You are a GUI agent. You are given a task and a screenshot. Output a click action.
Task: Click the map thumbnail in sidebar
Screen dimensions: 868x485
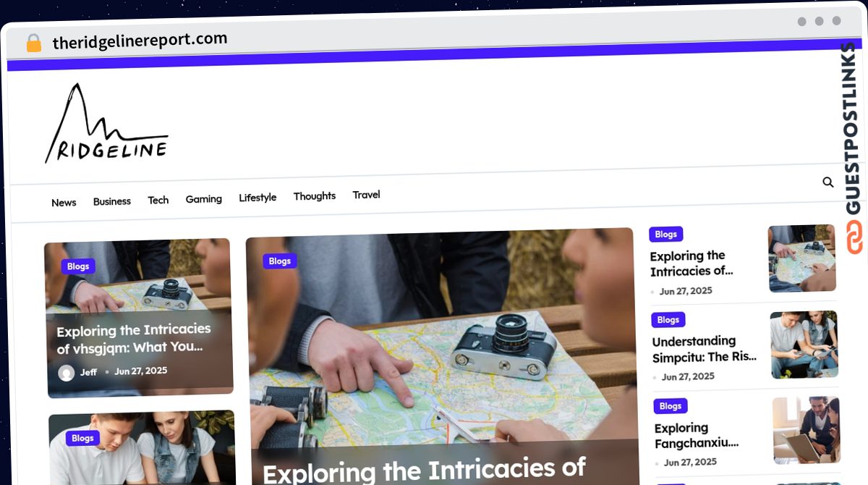click(802, 258)
